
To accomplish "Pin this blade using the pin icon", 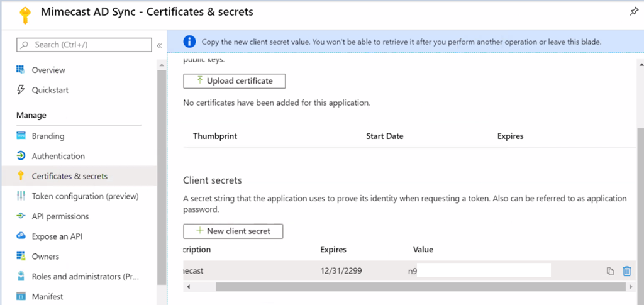I will 634,12.
